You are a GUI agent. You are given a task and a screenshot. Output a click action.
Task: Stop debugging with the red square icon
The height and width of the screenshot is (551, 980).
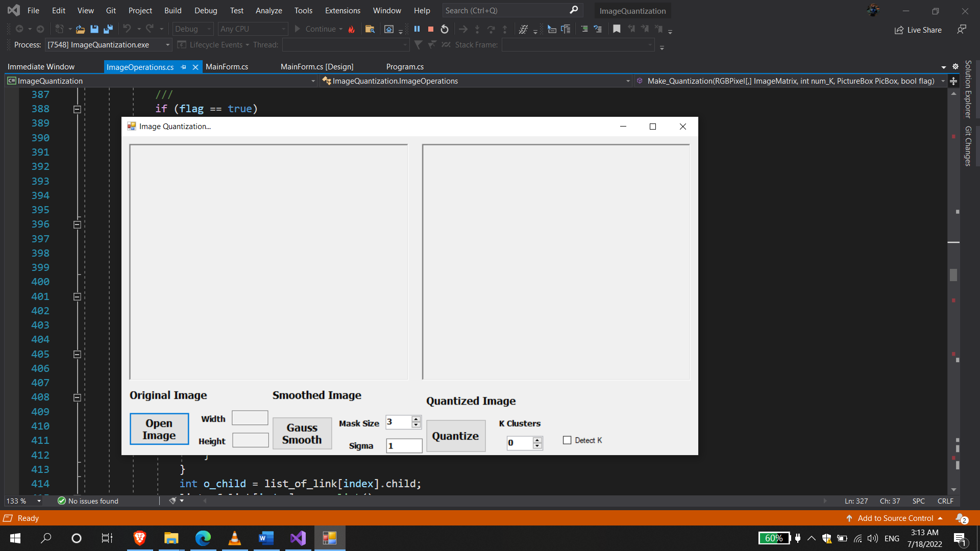pyautogui.click(x=431, y=29)
